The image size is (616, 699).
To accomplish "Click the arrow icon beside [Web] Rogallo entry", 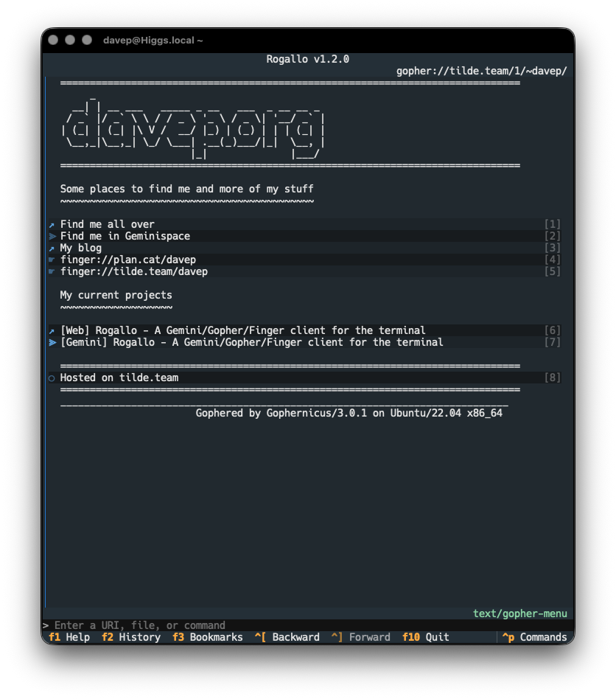I will coord(52,331).
